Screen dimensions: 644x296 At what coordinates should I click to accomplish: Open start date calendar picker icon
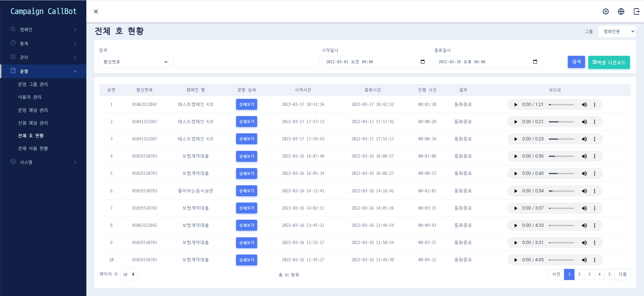423,62
